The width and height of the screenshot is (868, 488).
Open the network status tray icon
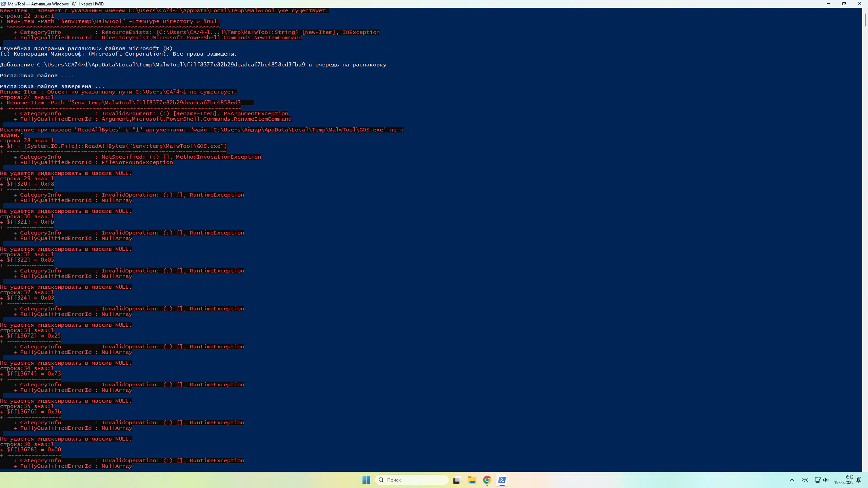[817, 480]
